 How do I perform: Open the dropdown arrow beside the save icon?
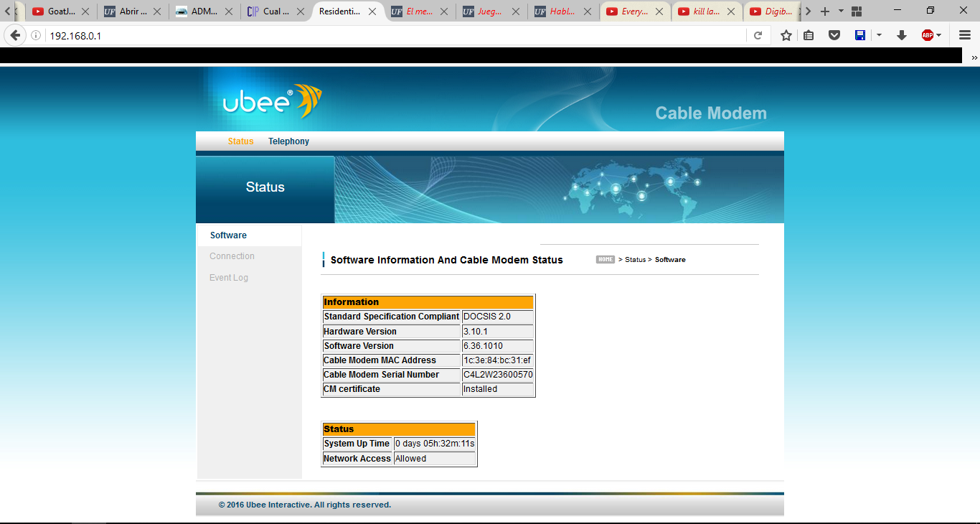tap(879, 35)
